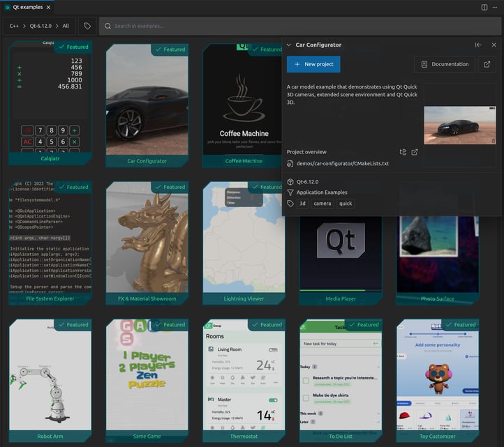Screen dimensions: 504x447
Task: Open the Photo Surface example card
Action: click(438, 260)
